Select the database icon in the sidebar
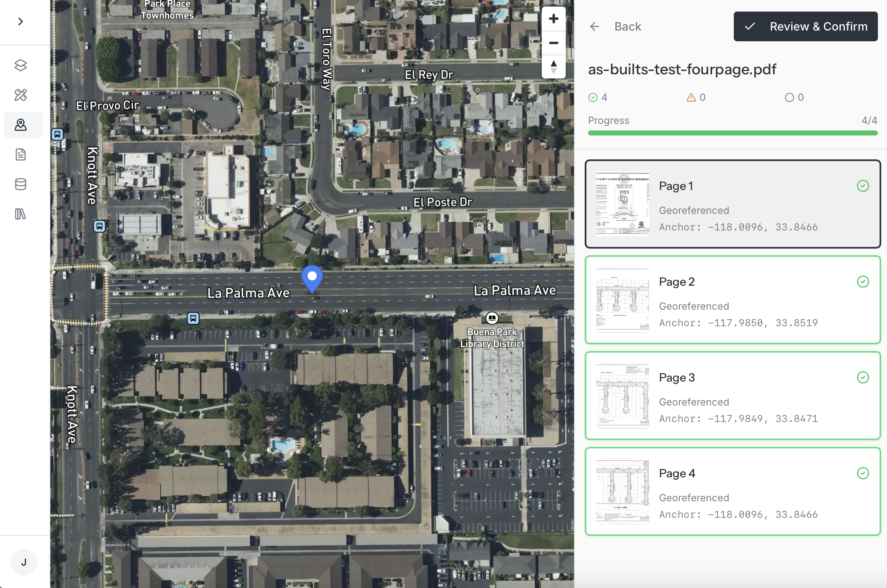Screen dimensions: 887x588 (x=20, y=184)
